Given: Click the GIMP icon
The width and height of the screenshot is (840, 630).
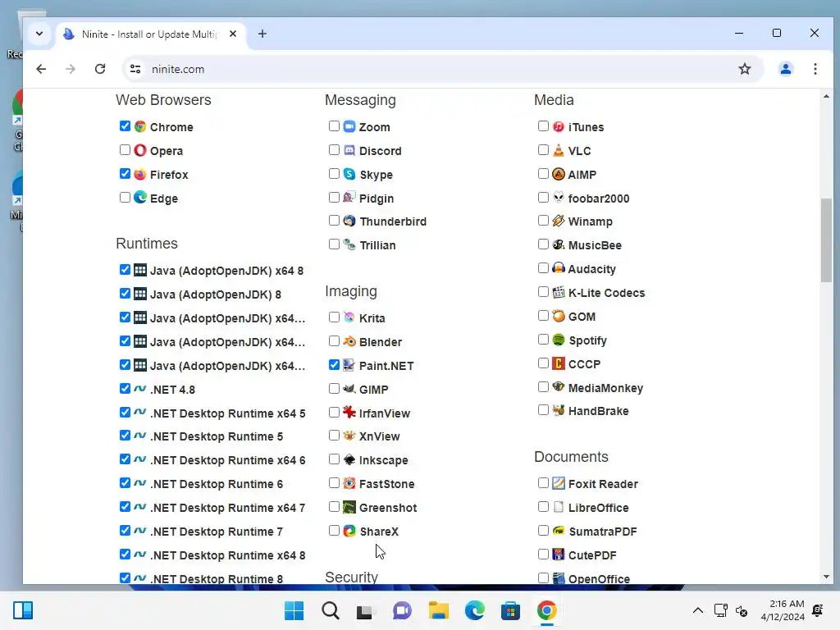Looking at the screenshot, I should click(x=349, y=388).
